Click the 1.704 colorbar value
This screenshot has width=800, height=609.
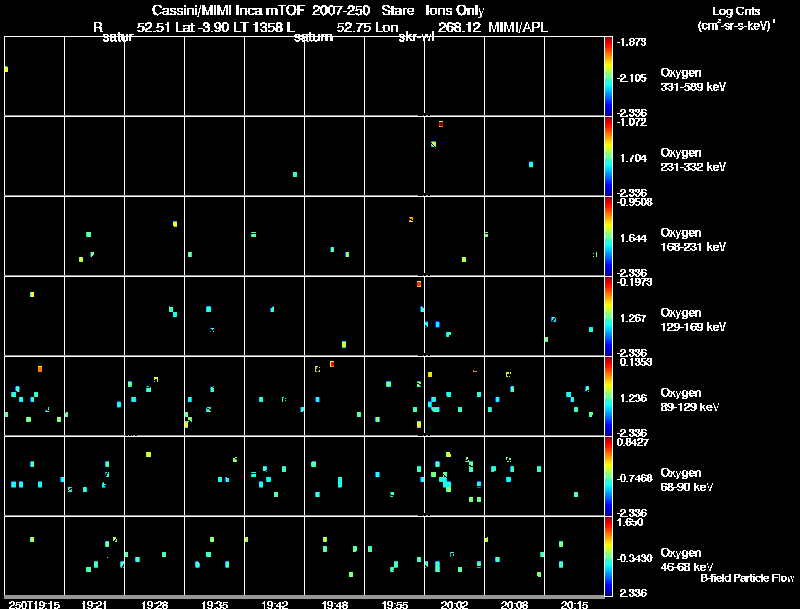[633, 158]
